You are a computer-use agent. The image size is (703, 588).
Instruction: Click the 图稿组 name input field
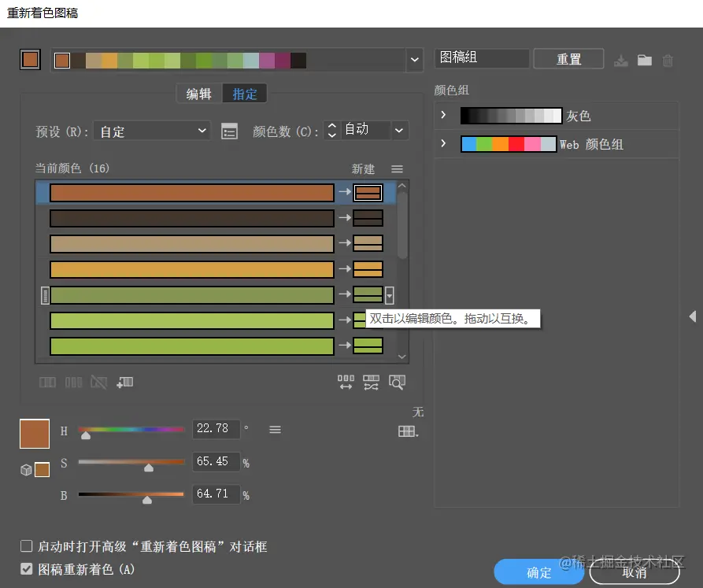pos(482,58)
